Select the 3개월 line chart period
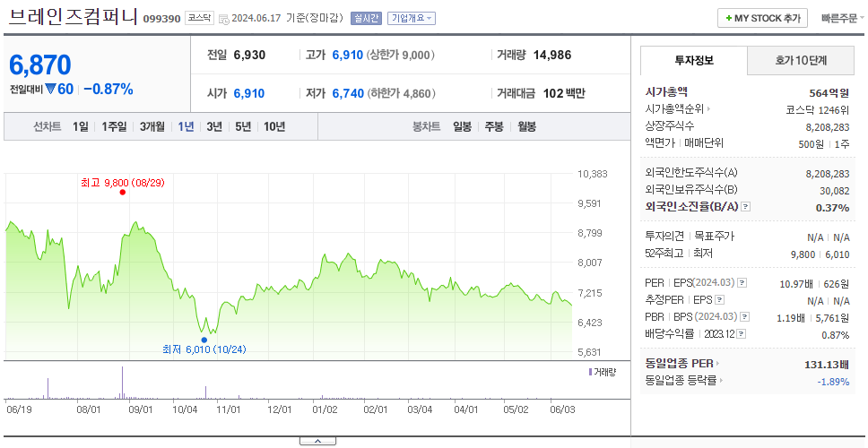 (x=152, y=126)
